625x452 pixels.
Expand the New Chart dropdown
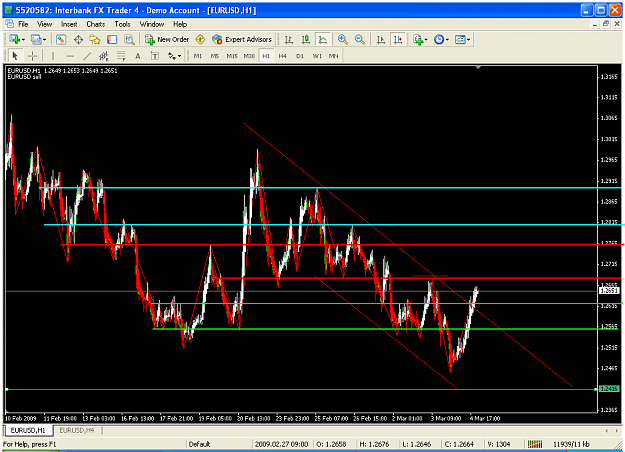pos(23,39)
